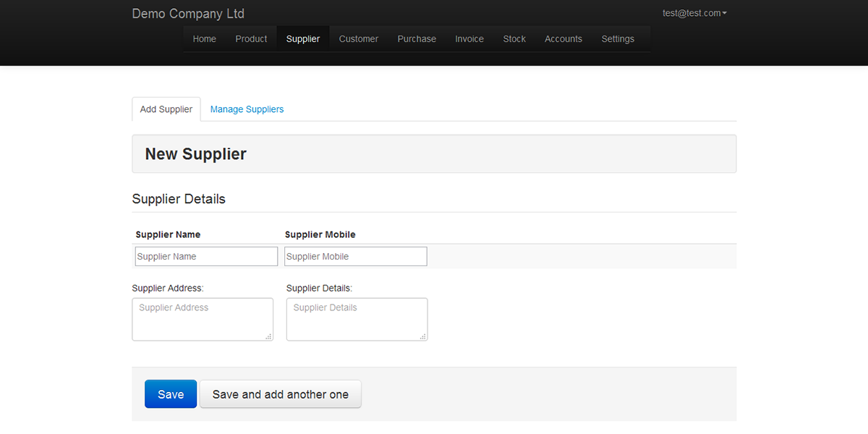Select the Add Supplier tab
868x434 pixels.
point(166,109)
